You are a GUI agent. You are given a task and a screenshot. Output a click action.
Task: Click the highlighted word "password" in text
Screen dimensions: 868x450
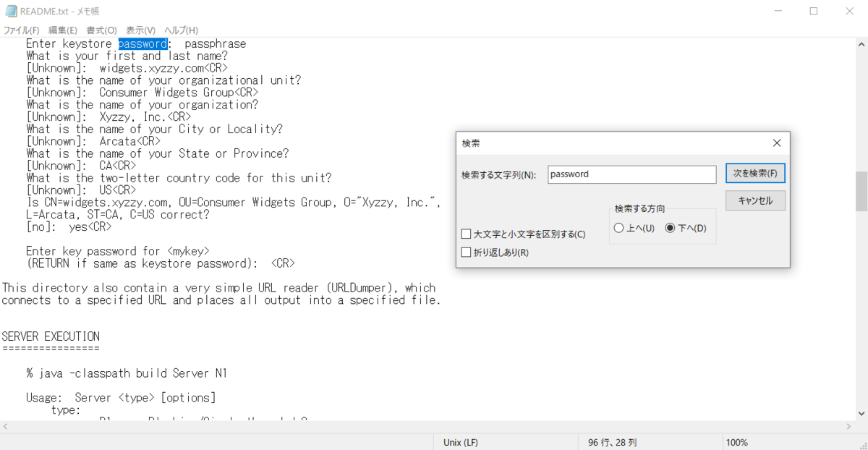143,43
